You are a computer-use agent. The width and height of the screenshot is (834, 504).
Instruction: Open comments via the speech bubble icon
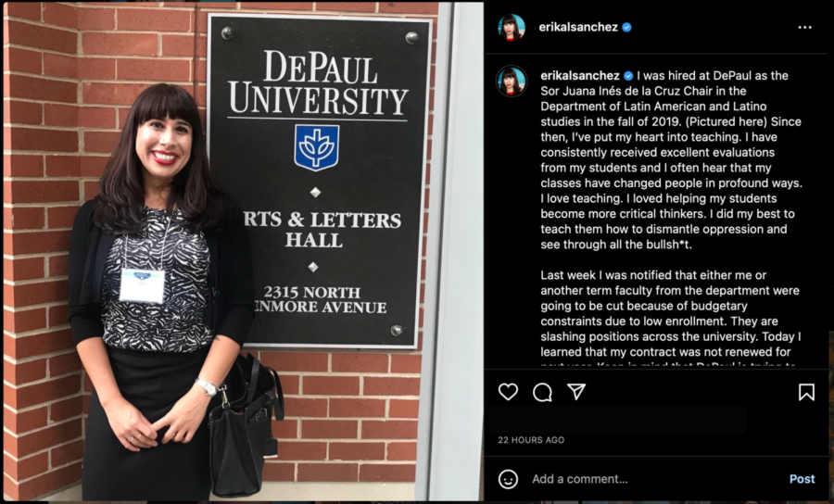tap(542, 392)
